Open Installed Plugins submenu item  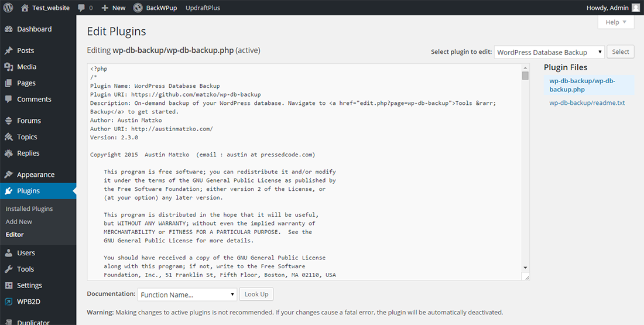click(29, 208)
